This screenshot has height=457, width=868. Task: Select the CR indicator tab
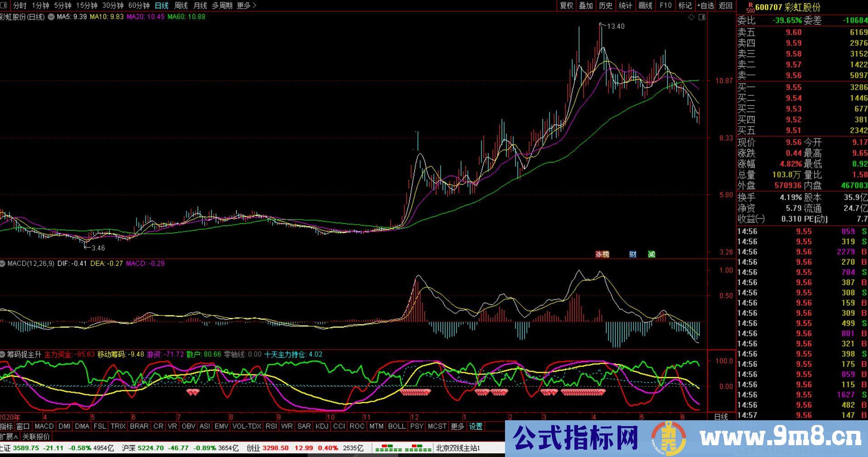[158, 427]
